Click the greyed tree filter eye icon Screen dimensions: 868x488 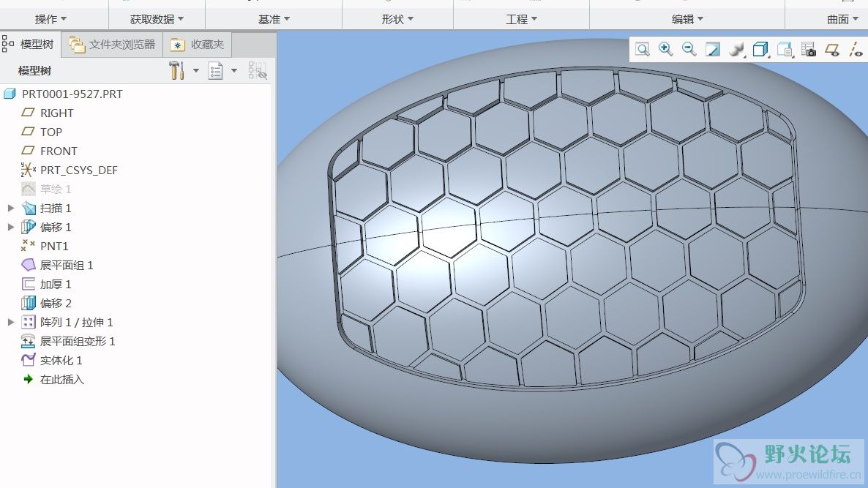(x=258, y=71)
